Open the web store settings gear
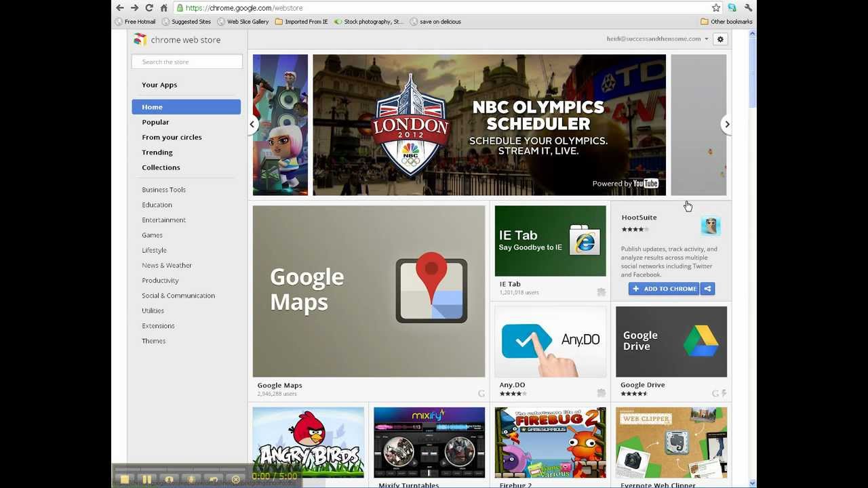This screenshot has width=868, height=488. (x=720, y=39)
